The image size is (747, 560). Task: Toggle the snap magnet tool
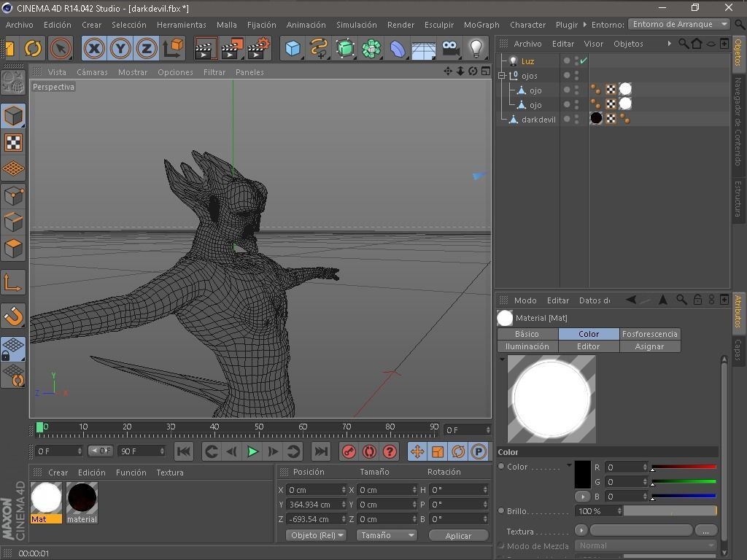click(13, 316)
